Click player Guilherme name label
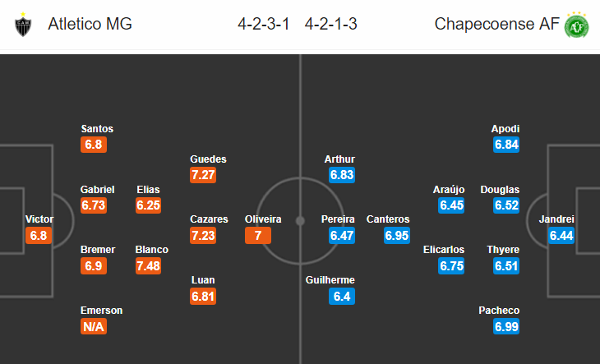Screen dimensions: 600x364 [330, 280]
